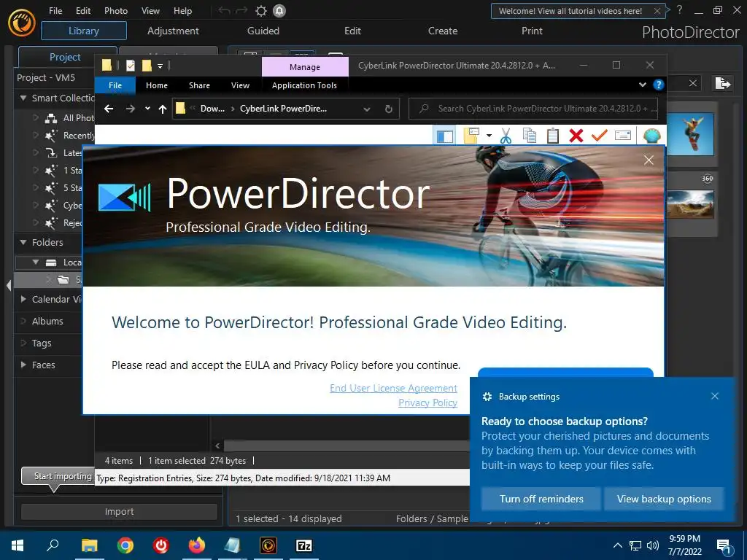747x560 pixels.
Task: Click the PhotoDirector logo icon
Action: click(x=22, y=23)
